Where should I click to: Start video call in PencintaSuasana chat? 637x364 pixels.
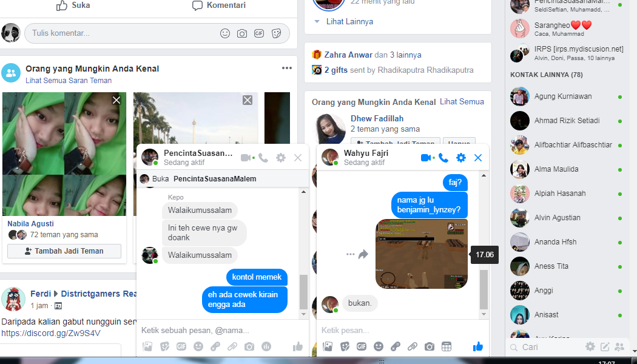[x=245, y=158]
